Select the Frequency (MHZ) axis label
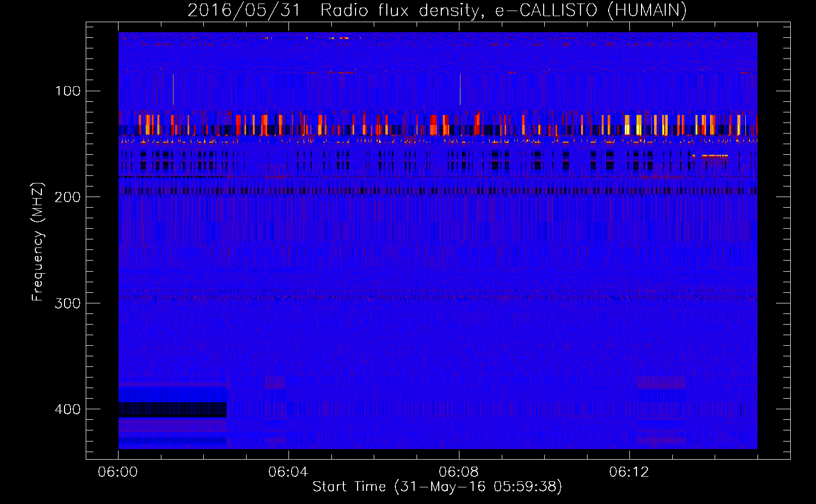This screenshot has height=504, width=816. (x=38, y=241)
